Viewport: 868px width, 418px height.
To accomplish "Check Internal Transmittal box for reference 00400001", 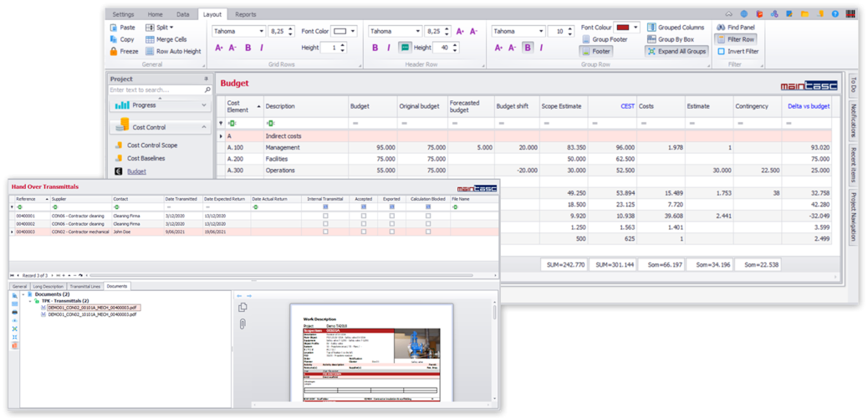I will click(325, 216).
